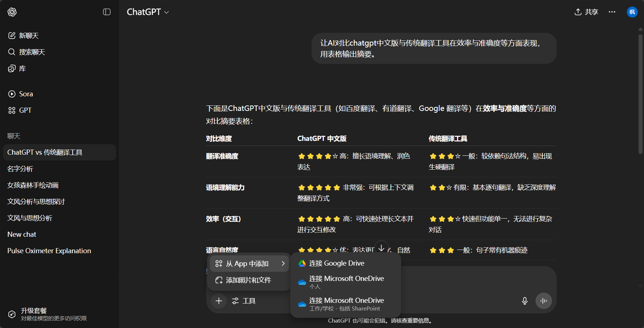Open Sora from the sidebar

59,94
